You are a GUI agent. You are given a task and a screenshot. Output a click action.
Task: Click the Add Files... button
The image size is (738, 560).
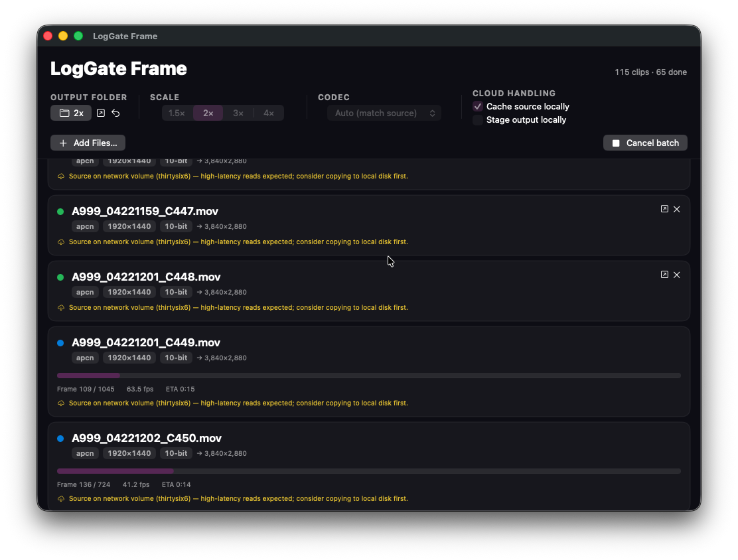pos(88,143)
